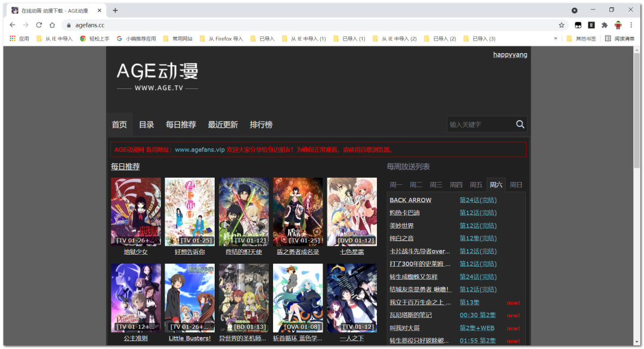Click the keyword search input field
Viewport: 644px width, 349px height.
point(479,124)
